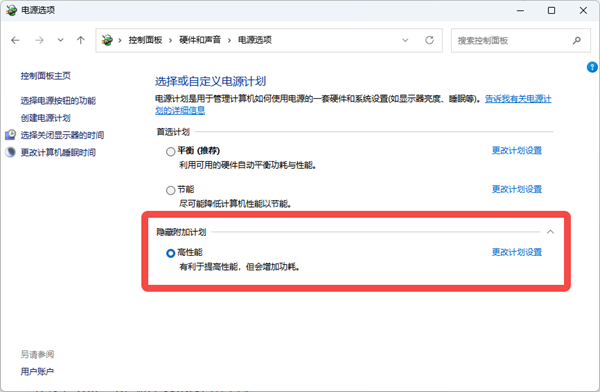The height and width of the screenshot is (392, 600).
Task: Select the 高性能 power plan
Action: (171, 253)
